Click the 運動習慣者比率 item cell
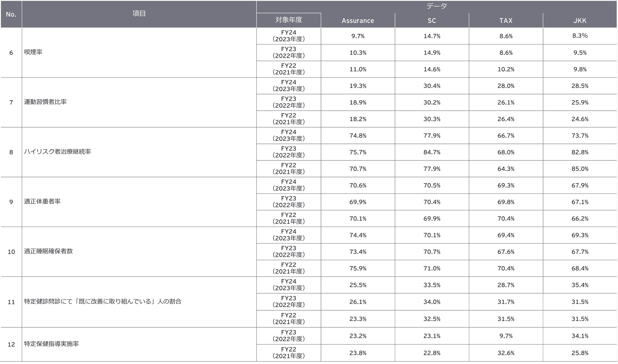This screenshot has width=618, height=364. 45,102
